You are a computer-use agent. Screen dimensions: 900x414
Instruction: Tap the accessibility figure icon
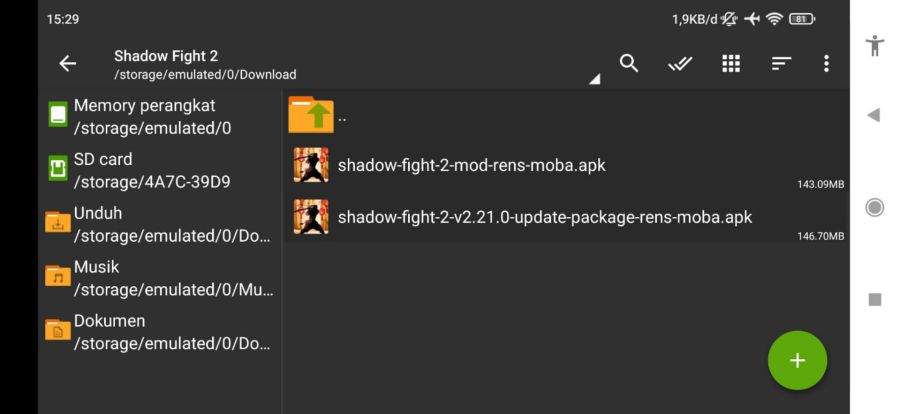pyautogui.click(x=874, y=45)
